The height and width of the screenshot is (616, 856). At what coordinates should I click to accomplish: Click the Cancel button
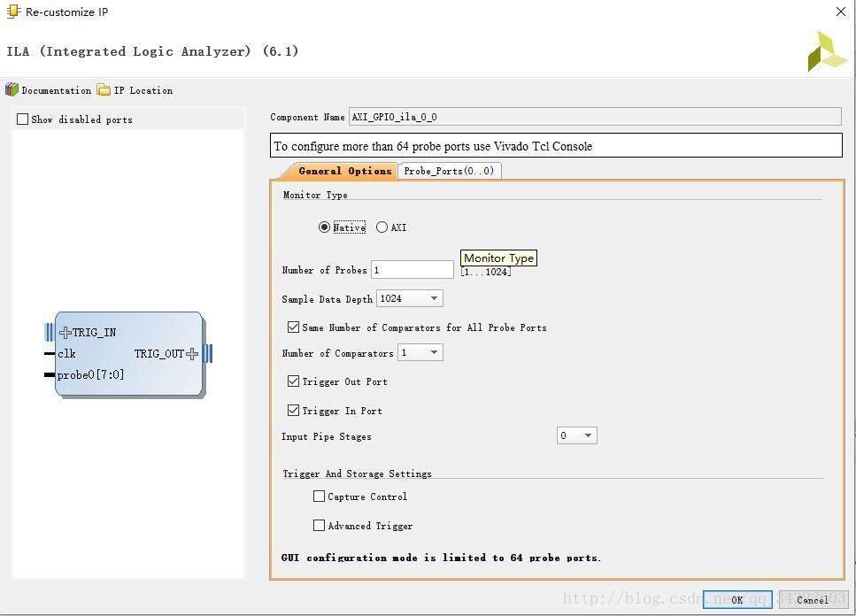813,599
